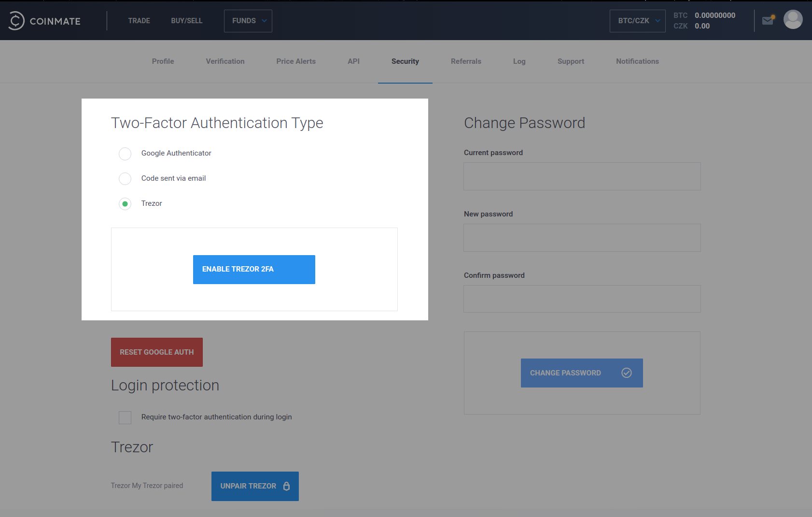The height and width of the screenshot is (517, 812).
Task: Open the messages envelope icon
Action: [768, 20]
